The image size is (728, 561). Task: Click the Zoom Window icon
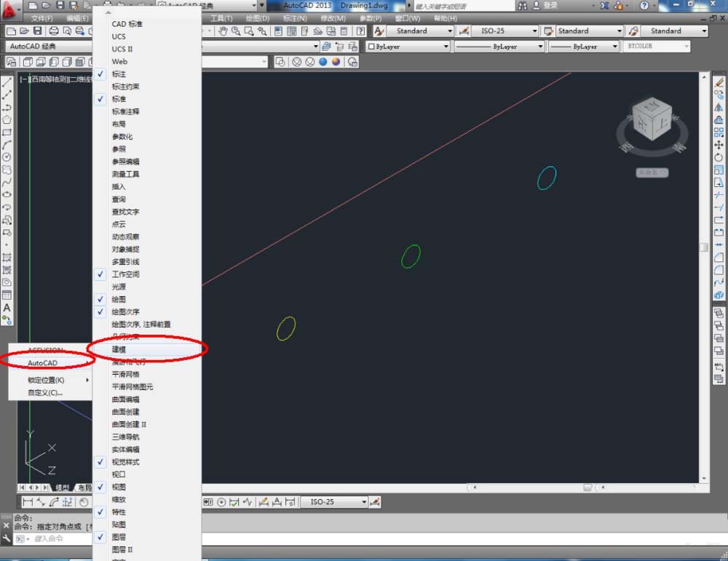point(249,31)
